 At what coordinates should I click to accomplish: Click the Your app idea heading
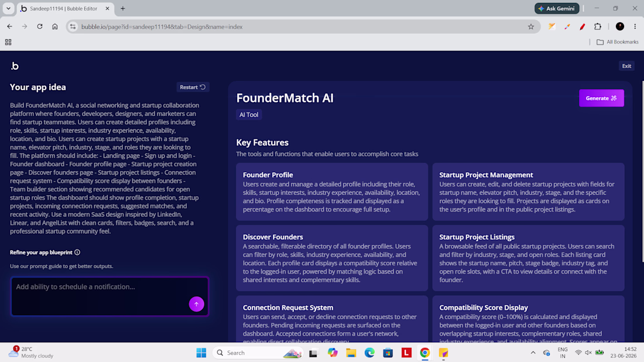coord(38,87)
